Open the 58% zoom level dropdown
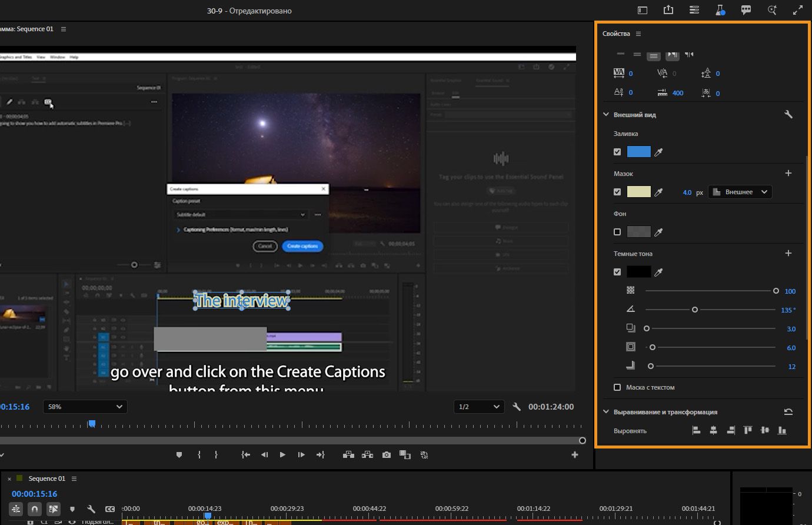The height and width of the screenshot is (525, 812). 85,407
